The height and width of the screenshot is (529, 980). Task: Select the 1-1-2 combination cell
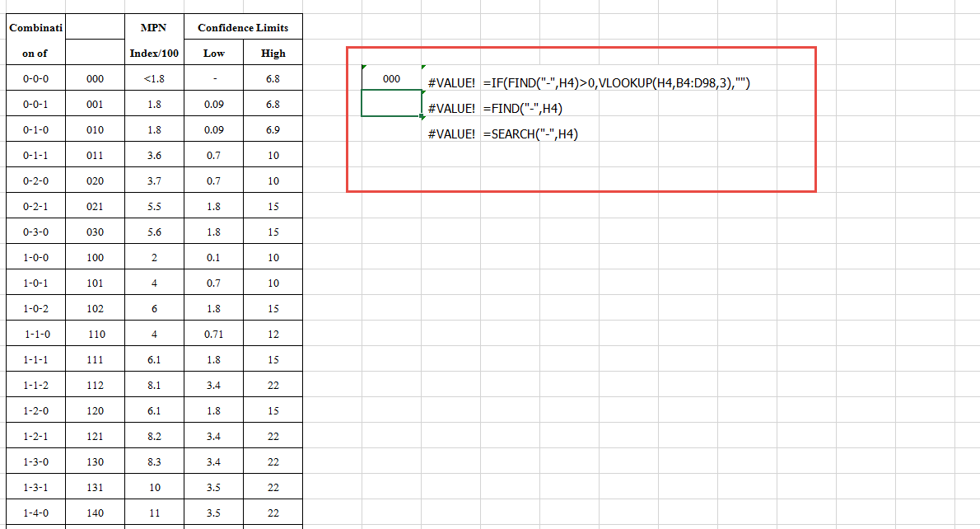[x=35, y=386]
